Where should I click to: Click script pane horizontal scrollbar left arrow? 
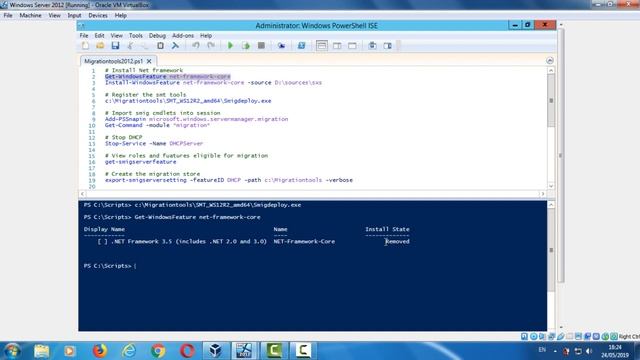tap(82, 194)
